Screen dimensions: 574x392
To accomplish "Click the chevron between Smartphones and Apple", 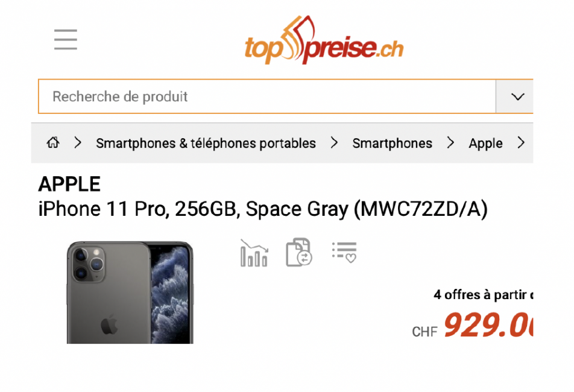I will pos(450,142).
